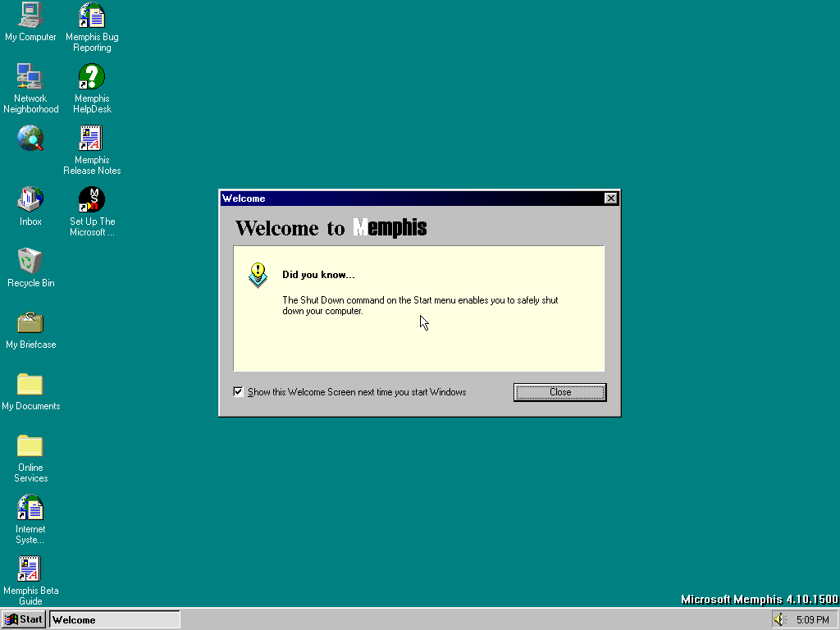The height and width of the screenshot is (630, 840).
Task: Uncheck Show this Welcome Screen checkbox
Action: pos(239,392)
